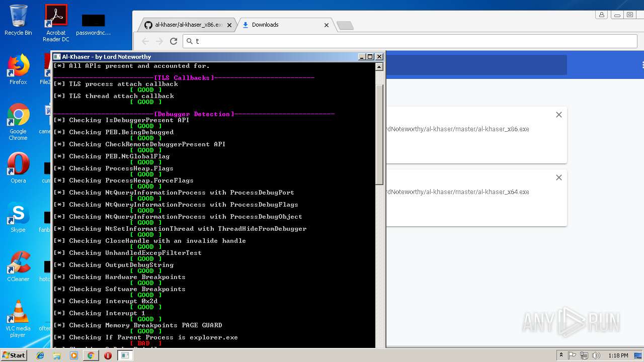Click the 'Checking Hardware Breakpoints' line
Viewport: 644px width, 362px height.
click(x=119, y=277)
